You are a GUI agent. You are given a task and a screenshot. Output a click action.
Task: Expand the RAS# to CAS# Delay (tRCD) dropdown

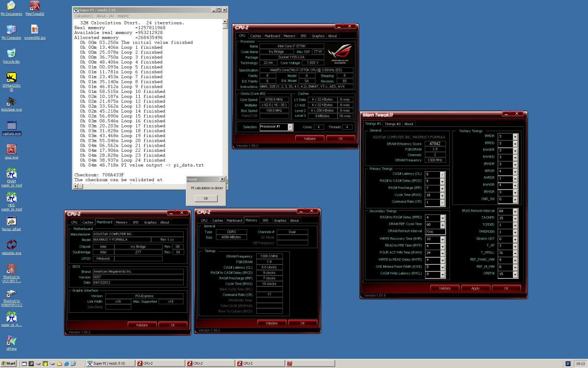[442, 181]
